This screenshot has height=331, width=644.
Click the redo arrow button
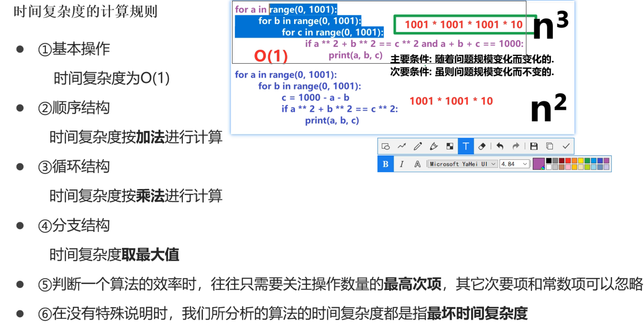pos(516,146)
